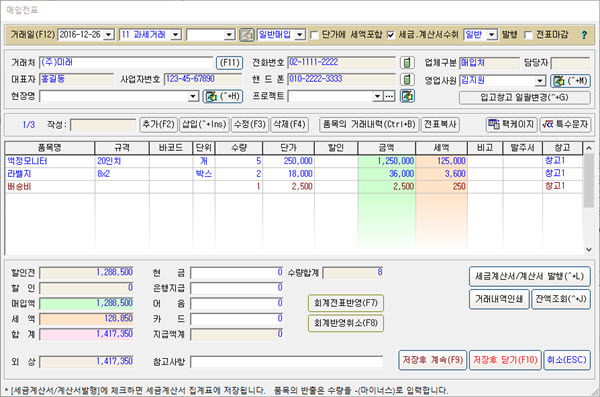Screen dimensions: 600x397
Task: Uncheck 세금.계산서수취 checkbox
Action: click(391, 35)
